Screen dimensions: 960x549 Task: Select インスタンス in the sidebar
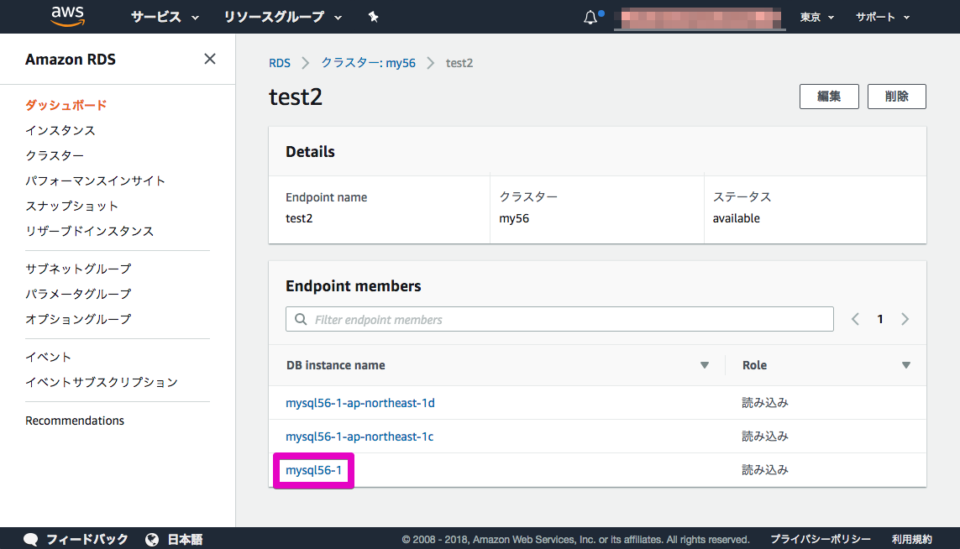coord(60,130)
